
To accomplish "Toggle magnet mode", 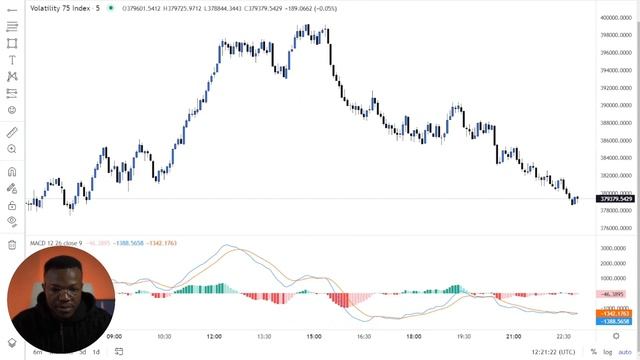I will click(x=12, y=171).
